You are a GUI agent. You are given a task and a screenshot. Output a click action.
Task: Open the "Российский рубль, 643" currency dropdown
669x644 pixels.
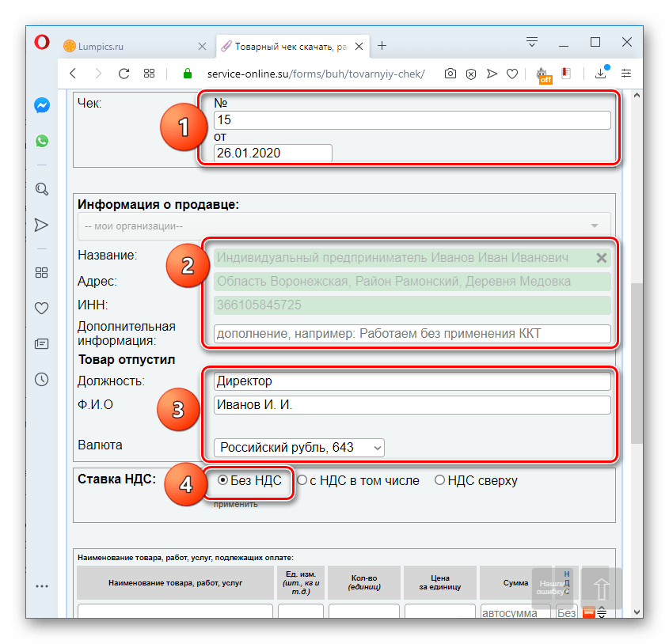pyautogui.click(x=298, y=447)
